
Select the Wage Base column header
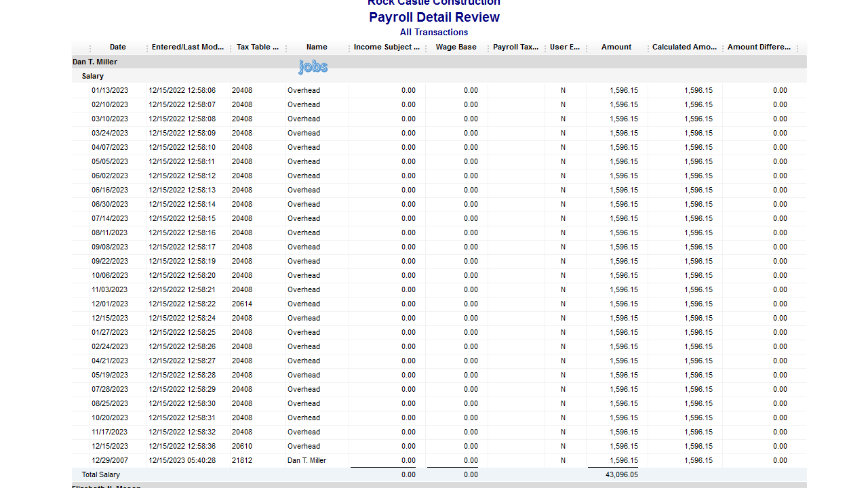(456, 47)
